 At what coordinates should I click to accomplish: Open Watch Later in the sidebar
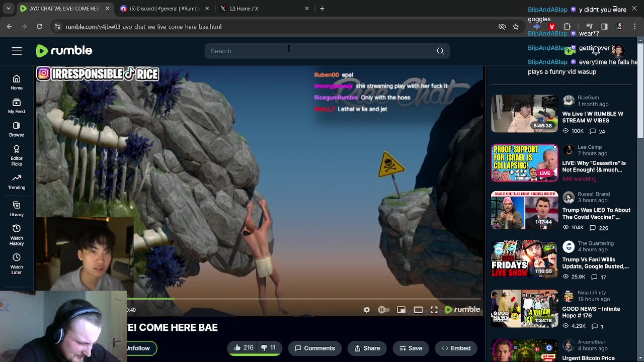(17, 263)
